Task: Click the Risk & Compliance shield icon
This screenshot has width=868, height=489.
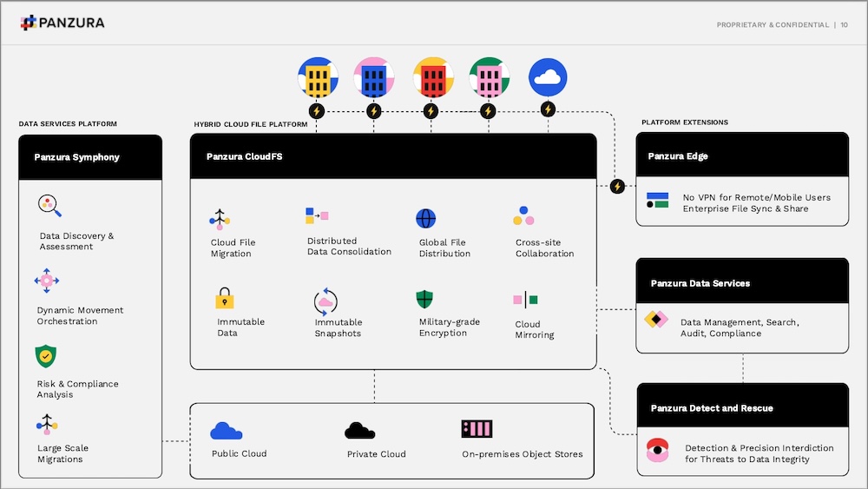Action: point(45,356)
